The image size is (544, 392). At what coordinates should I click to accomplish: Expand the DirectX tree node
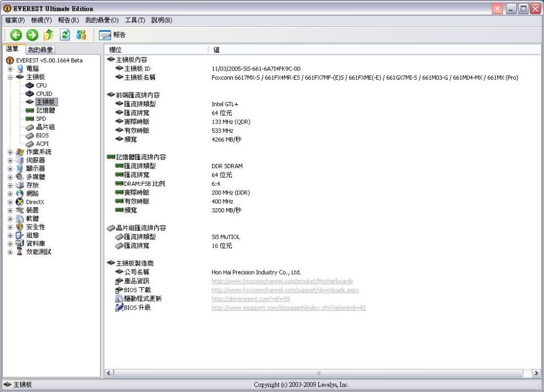coord(10,202)
